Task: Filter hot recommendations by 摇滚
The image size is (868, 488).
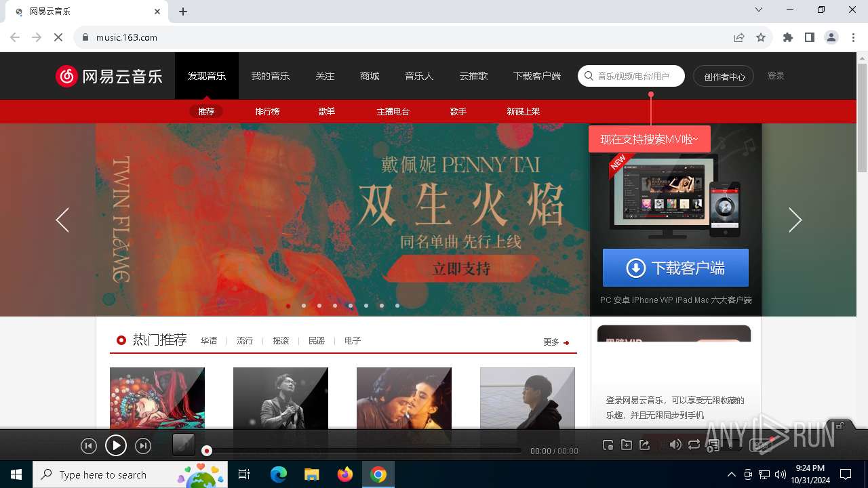Action: (281, 341)
